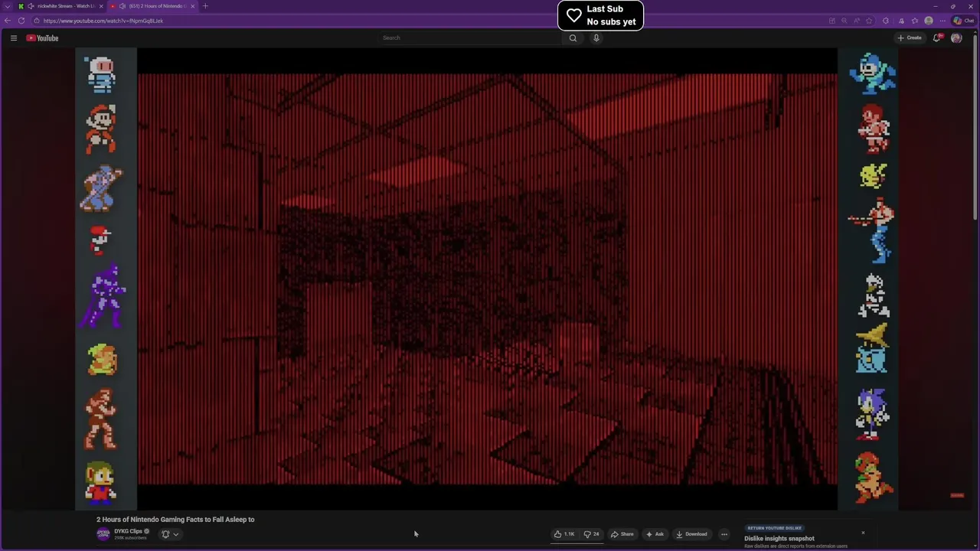Close the nickwhite Stream tab
980x551 pixels.
pyautogui.click(x=101, y=6)
